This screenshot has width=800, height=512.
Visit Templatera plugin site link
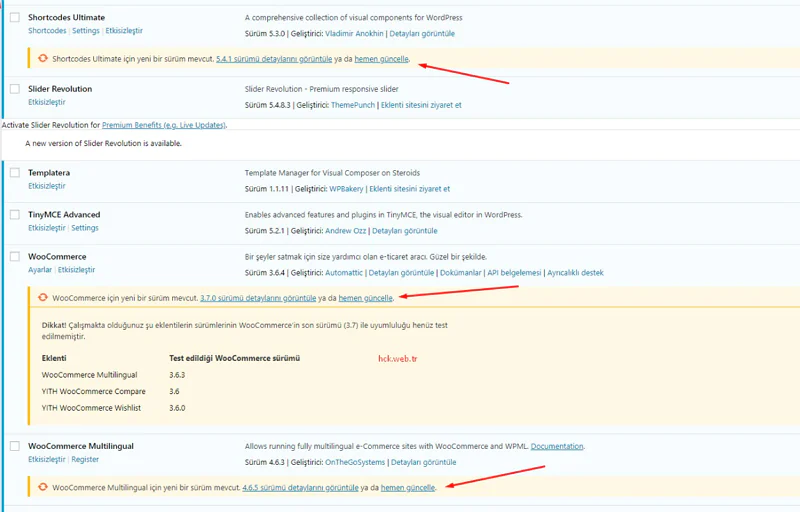click(409, 189)
